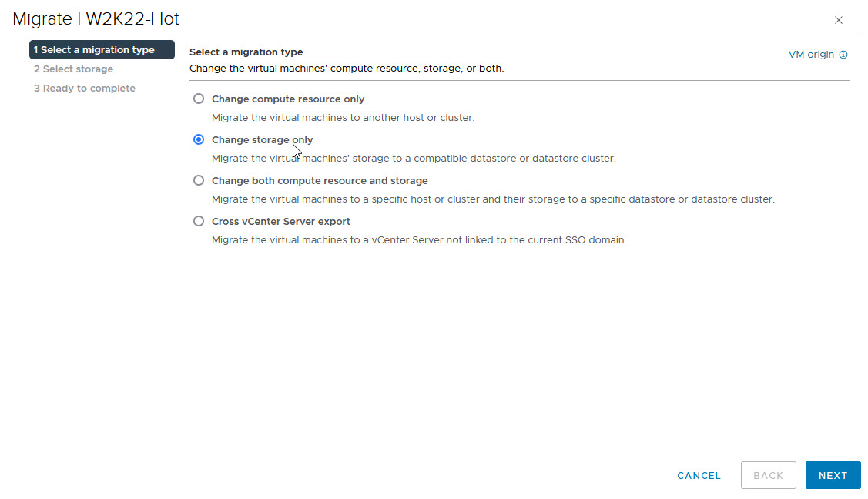The width and height of the screenshot is (868, 499).
Task: Click the CANCEL button
Action: (x=699, y=476)
